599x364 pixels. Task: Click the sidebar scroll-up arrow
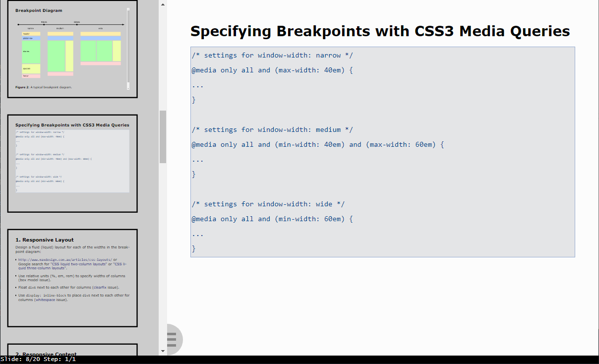tap(163, 4)
